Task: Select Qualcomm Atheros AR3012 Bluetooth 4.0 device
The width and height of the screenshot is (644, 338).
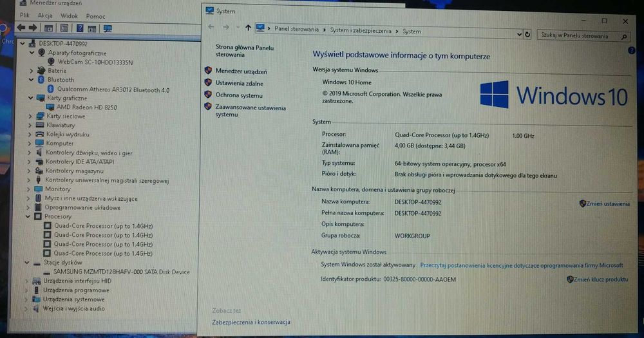Action: 113,89
